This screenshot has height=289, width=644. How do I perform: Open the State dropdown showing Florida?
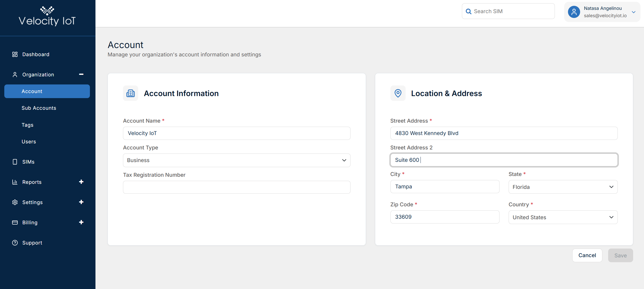tap(563, 187)
